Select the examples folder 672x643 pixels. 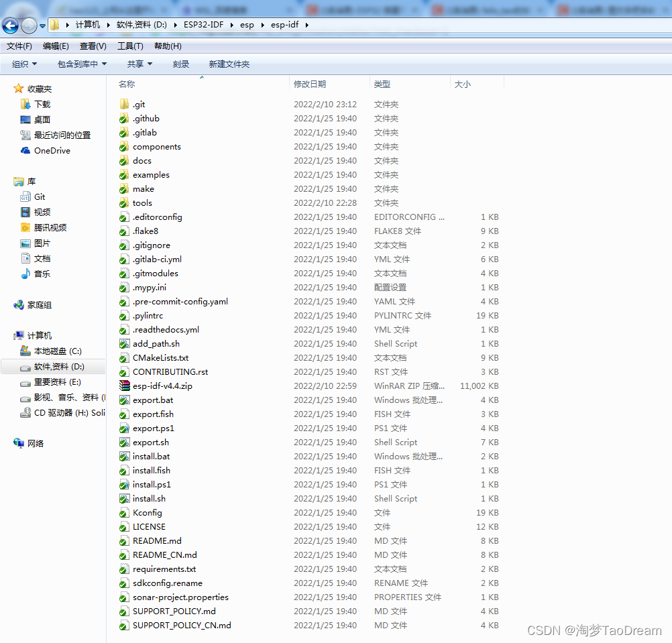(x=152, y=175)
